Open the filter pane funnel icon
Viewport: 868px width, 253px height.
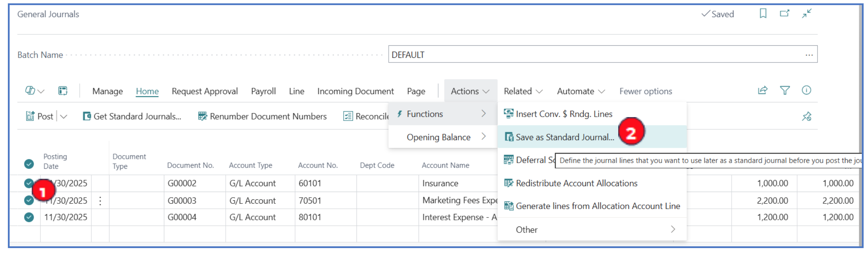(x=785, y=91)
